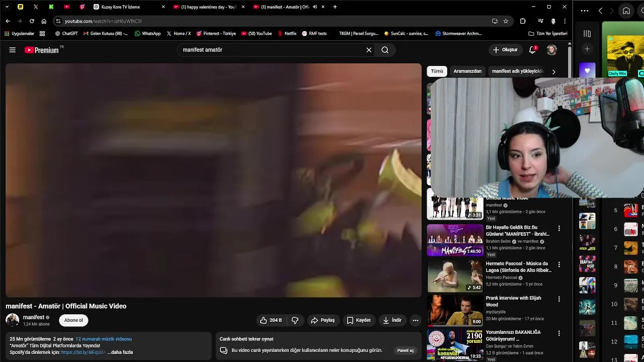Open the Bir Hayalle Geldik video thumbnail
The height and width of the screenshot is (362, 644).
(455, 240)
